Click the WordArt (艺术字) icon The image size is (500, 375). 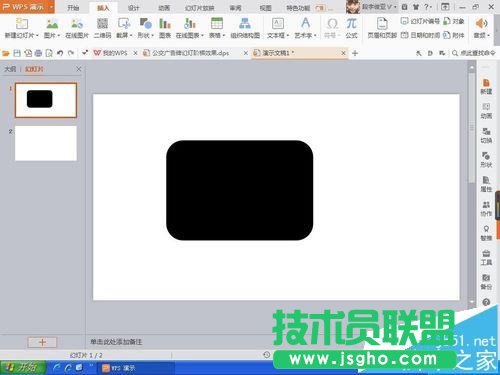(x=305, y=24)
